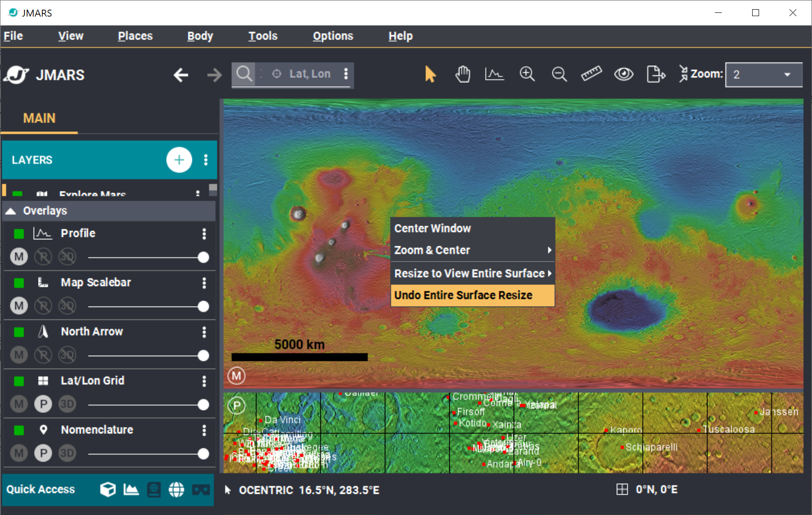Choose Center Window from context menu

473,228
